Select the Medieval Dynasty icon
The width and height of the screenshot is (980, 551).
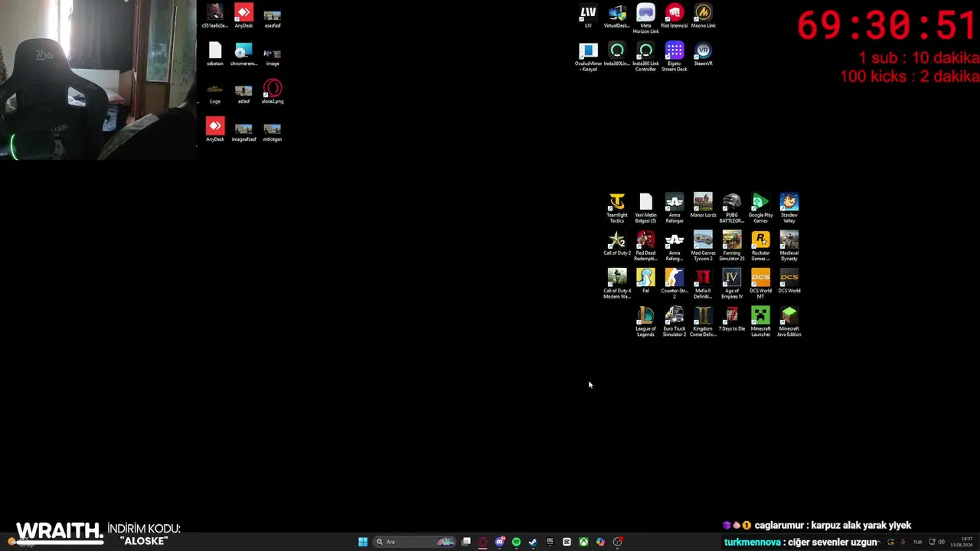[789, 246]
